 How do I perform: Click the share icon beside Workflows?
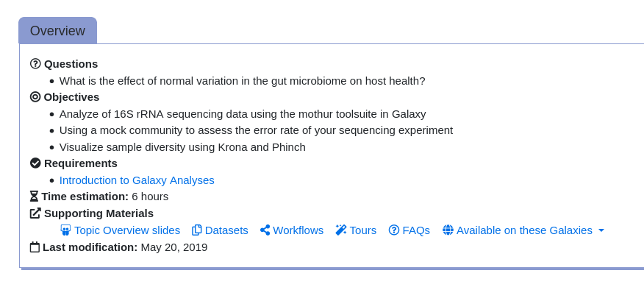point(265,230)
